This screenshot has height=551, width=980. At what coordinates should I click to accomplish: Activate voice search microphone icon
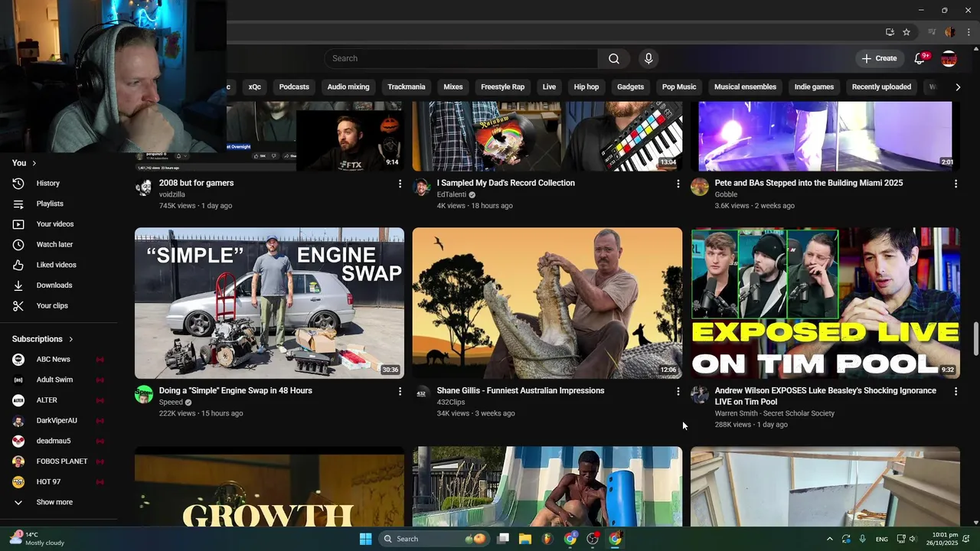tap(648, 59)
